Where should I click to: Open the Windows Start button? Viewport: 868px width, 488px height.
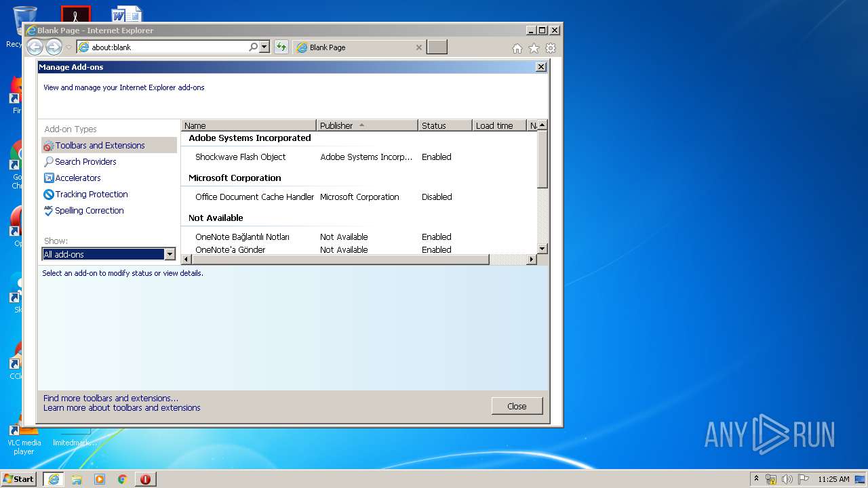[18, 479]
